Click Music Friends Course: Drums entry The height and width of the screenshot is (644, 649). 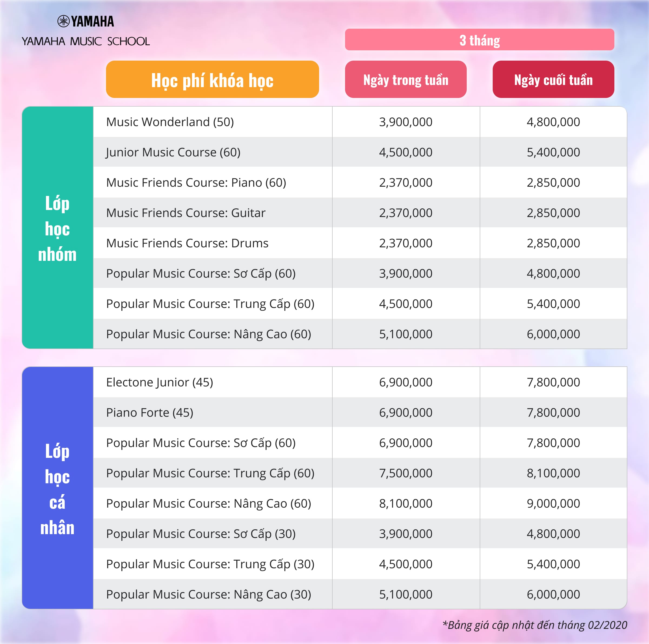[187, 243]
